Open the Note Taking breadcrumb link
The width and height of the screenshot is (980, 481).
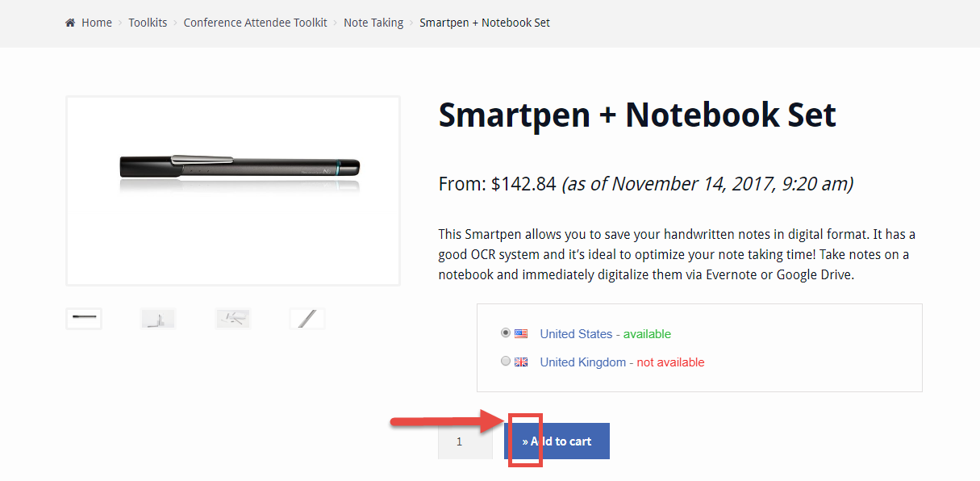pyautogui.click(x=373, y=22)
